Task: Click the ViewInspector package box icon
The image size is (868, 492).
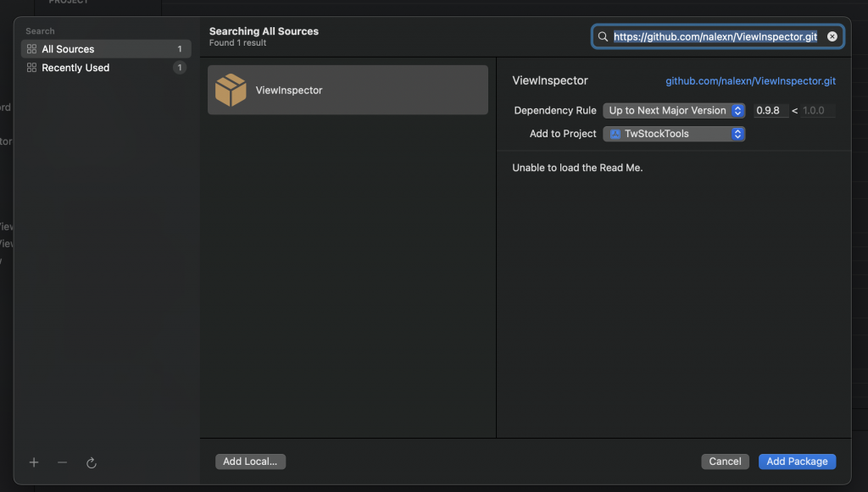Action: point(231,90)
